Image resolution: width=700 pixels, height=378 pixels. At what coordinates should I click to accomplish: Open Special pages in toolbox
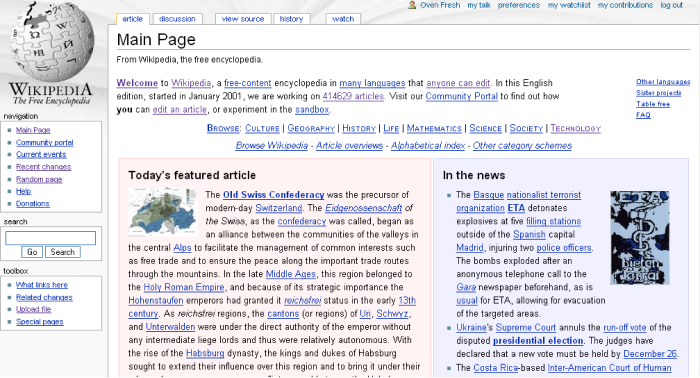click(x=40, y=322)
